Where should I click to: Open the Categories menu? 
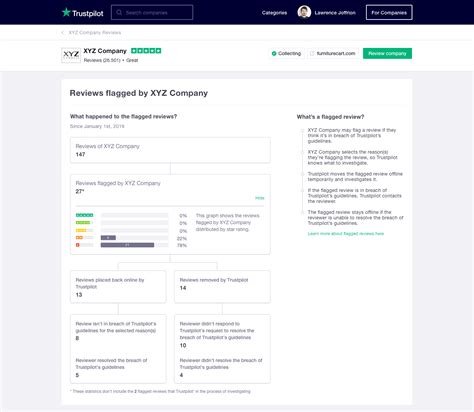pyautogui.click(x=274, y=13)
